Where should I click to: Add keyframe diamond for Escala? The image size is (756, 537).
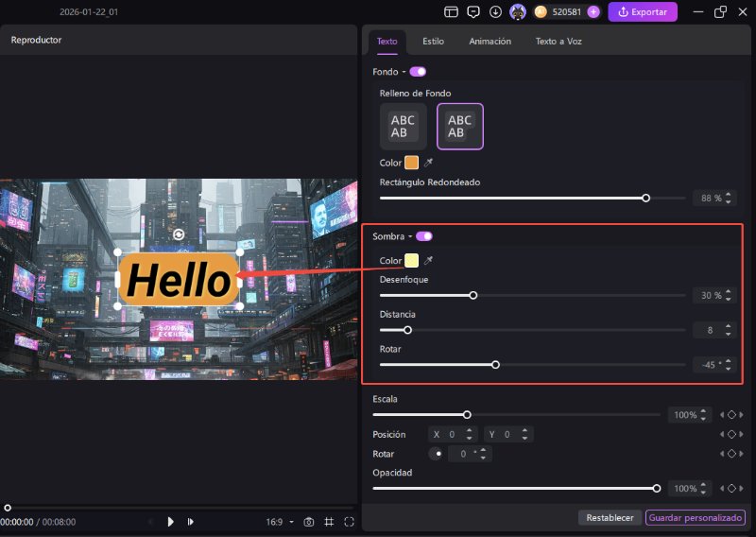(730, 415)
